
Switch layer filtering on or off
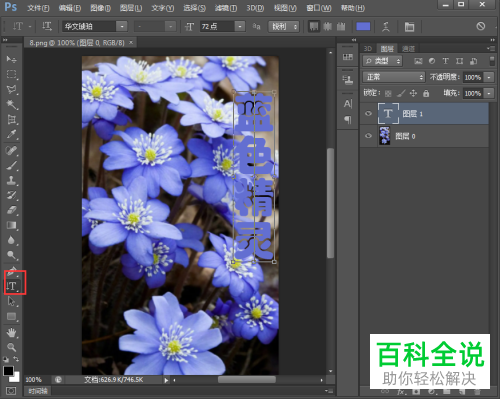492,61
